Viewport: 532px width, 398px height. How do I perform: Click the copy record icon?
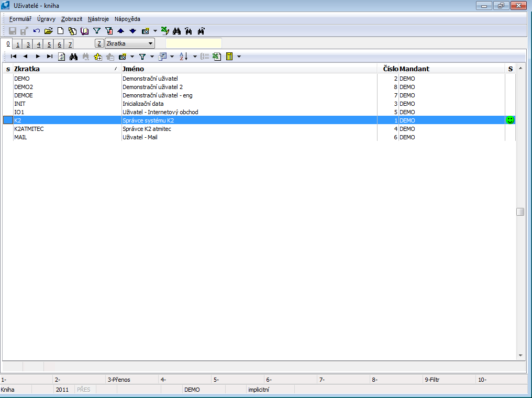click(72, 31)
